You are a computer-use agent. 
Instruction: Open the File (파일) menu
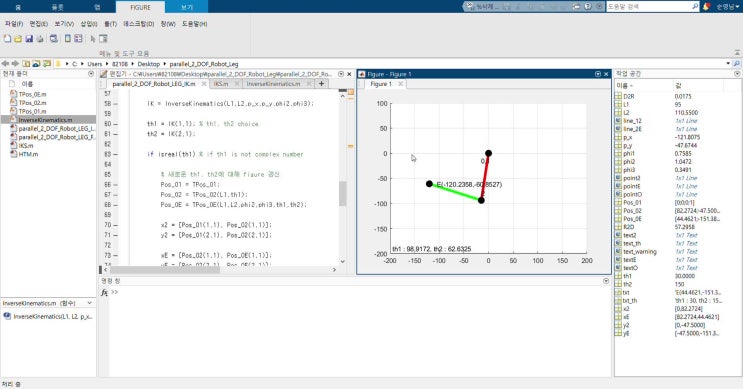point(14,24)
